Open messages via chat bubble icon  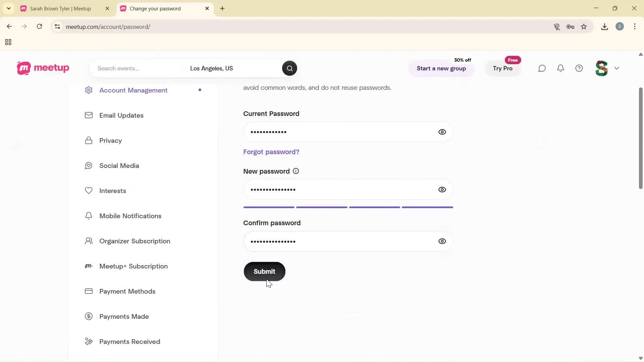click(x=542, y=68)
